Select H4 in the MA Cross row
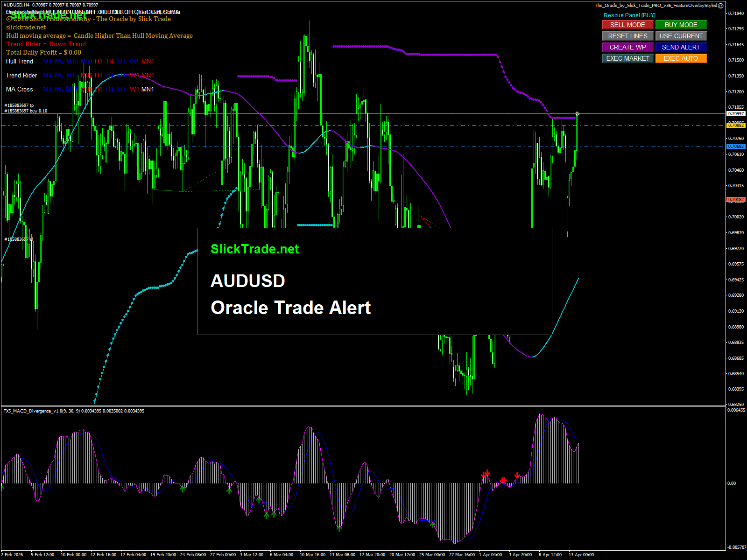Screen dimensions: 747x560 110,89
